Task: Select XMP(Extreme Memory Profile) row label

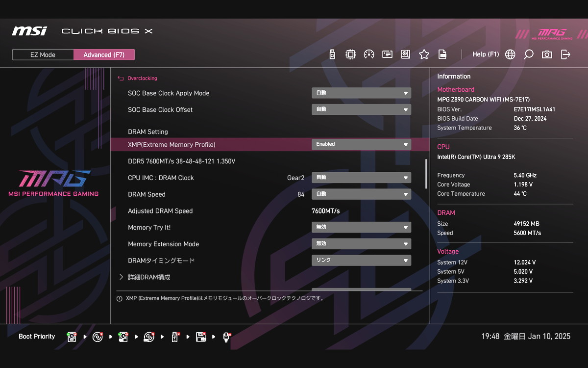Action: pyautogui.click(x=171, y=145)
